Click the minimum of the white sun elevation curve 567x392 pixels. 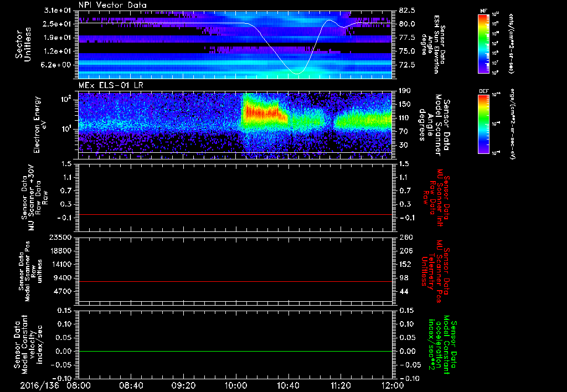(x=297, y=74)
